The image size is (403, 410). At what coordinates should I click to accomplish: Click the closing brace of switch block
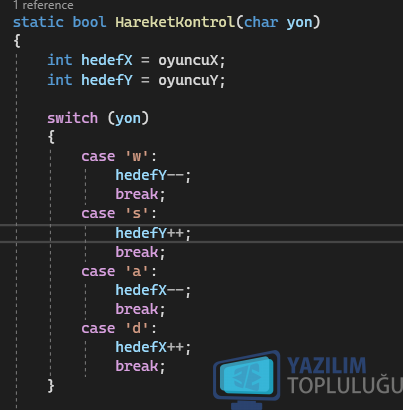point(51,386)
